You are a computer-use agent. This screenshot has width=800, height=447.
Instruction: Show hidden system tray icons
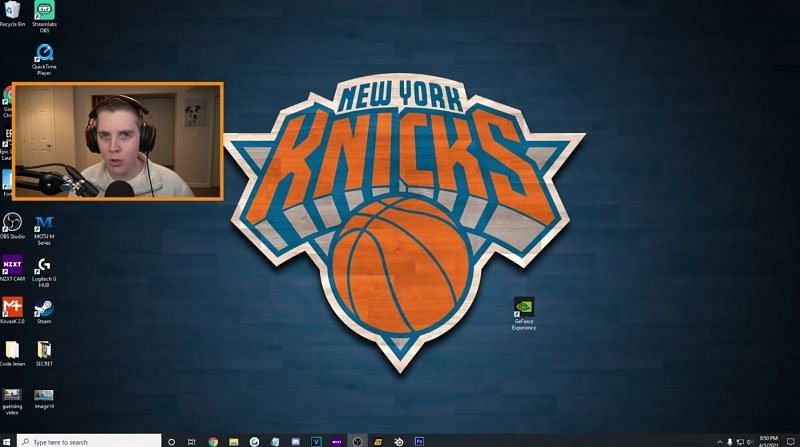tap(719, 442)
